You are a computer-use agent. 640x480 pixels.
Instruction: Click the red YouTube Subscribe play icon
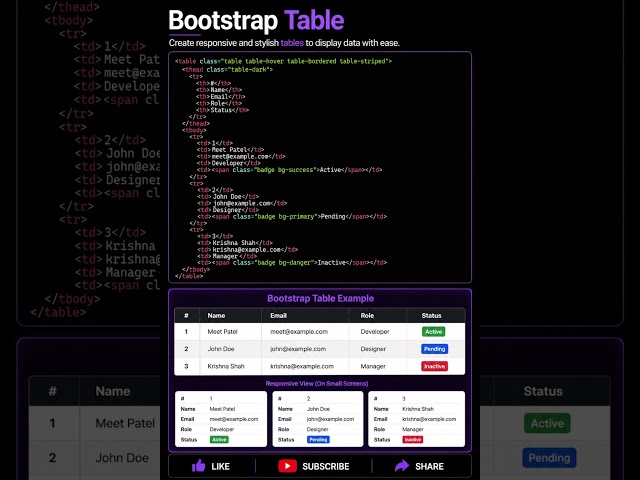point(287,466)
